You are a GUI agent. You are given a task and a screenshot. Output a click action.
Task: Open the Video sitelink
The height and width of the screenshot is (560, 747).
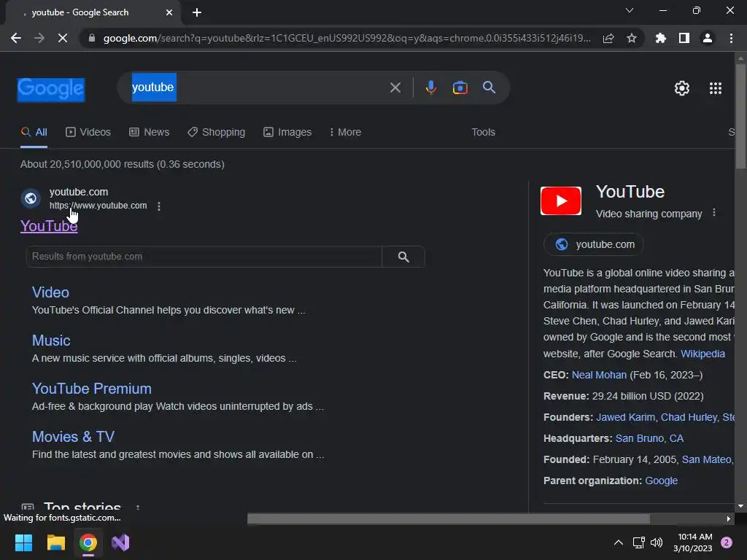(50, 292)
